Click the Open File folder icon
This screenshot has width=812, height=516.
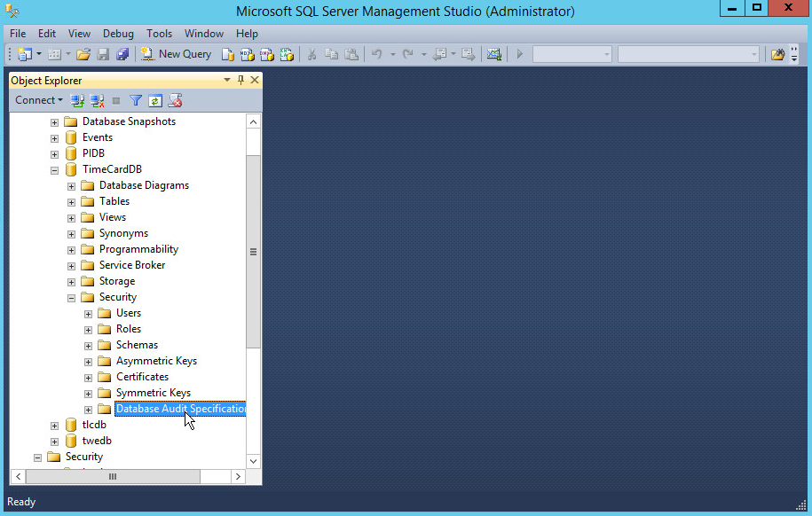(x=83, y=54)
